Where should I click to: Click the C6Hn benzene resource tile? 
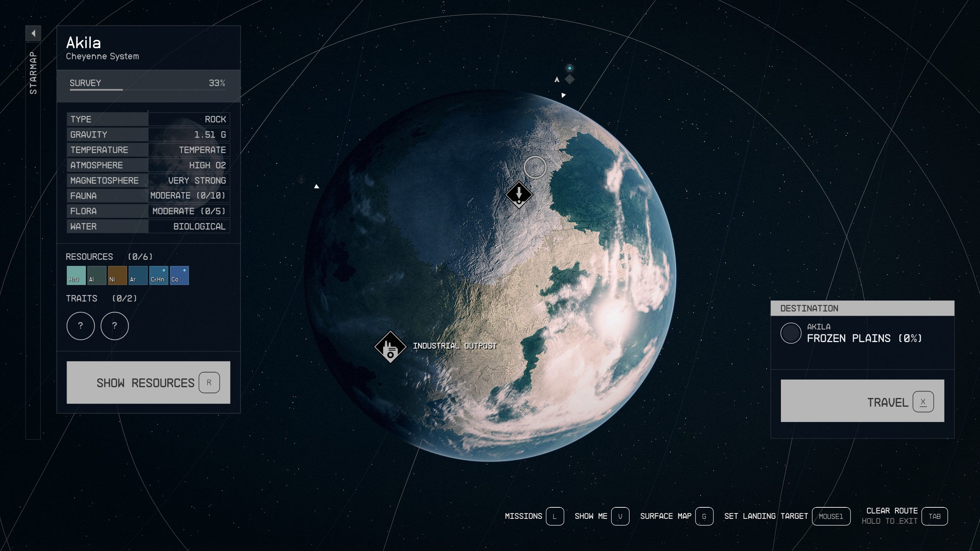pos(159,275)
